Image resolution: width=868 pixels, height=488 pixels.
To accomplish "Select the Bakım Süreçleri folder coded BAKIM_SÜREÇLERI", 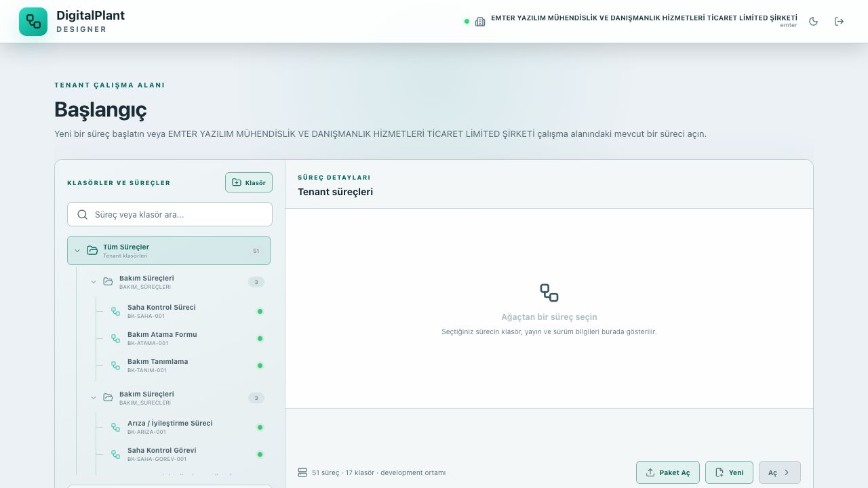I will 177,282.
